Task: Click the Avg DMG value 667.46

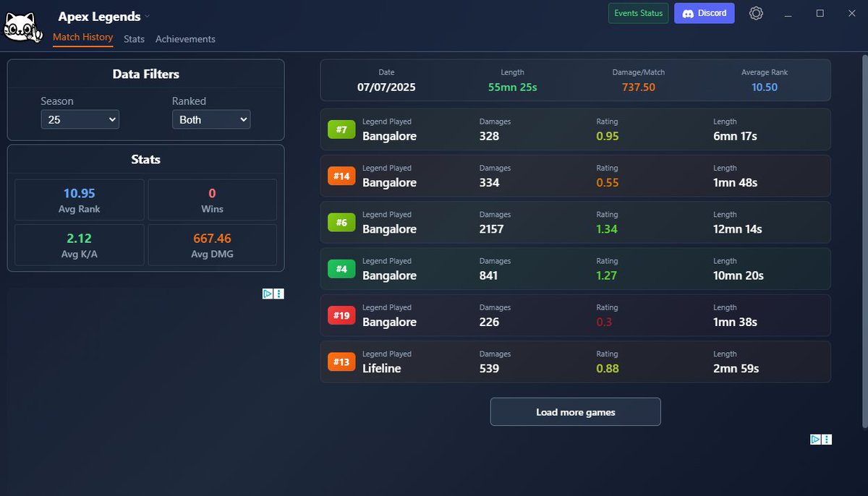Action: (x=213, y=238)
